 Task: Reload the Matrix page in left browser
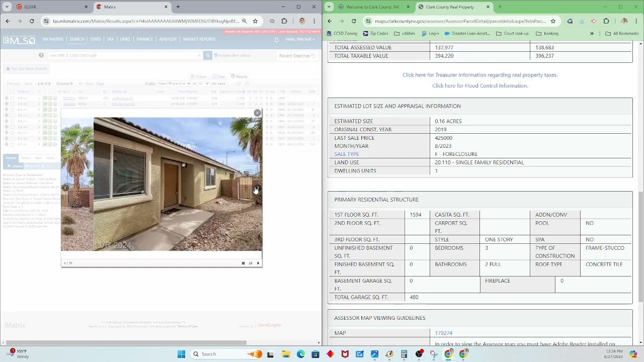tap(32, 21)
